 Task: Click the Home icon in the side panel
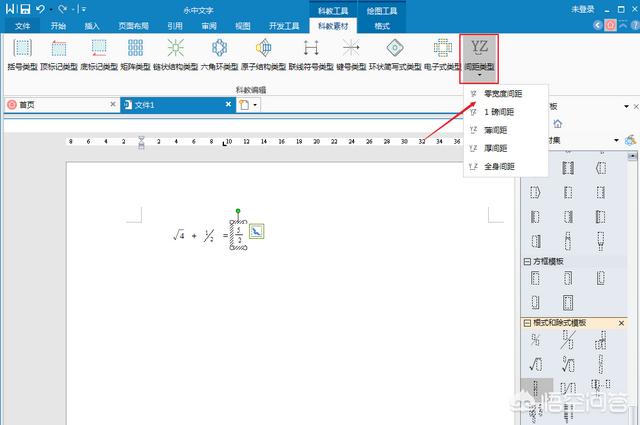pos(558,123)
